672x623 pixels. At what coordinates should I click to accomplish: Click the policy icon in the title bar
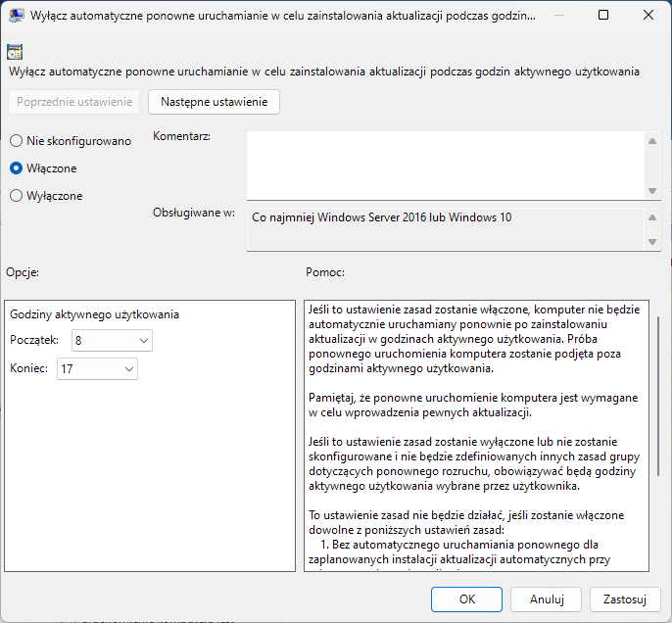tap(16, 16)
